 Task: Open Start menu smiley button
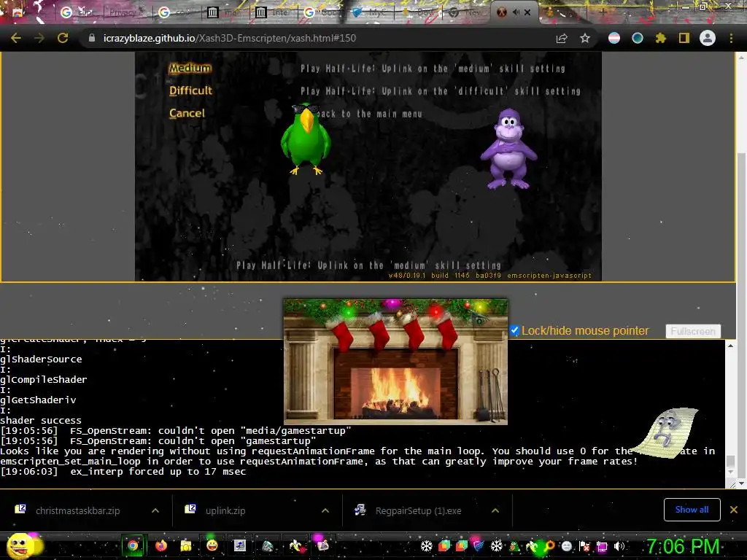[x=23, y=545]
